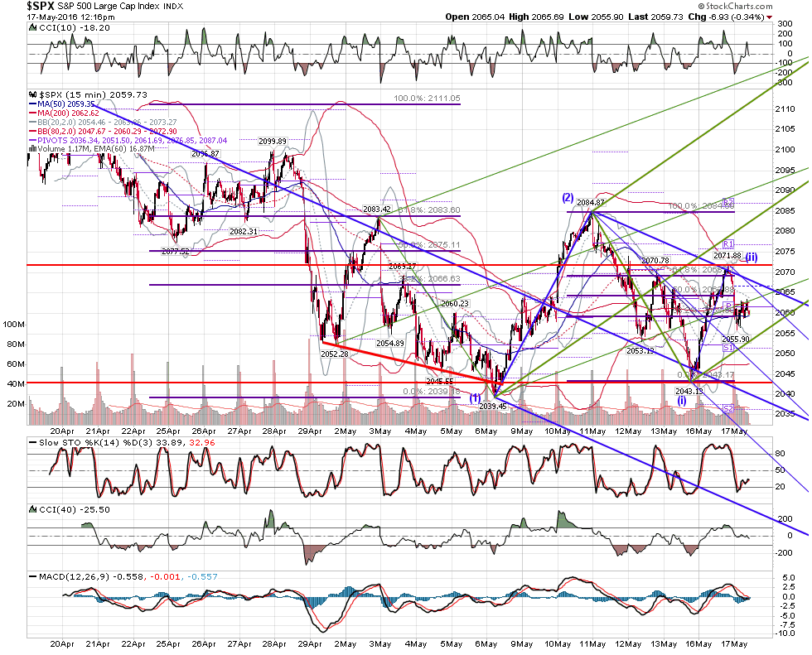Click the red down arrow after Chg value
Image resolution: width=812 pixels, height=655 pixels.
(769, 17)
